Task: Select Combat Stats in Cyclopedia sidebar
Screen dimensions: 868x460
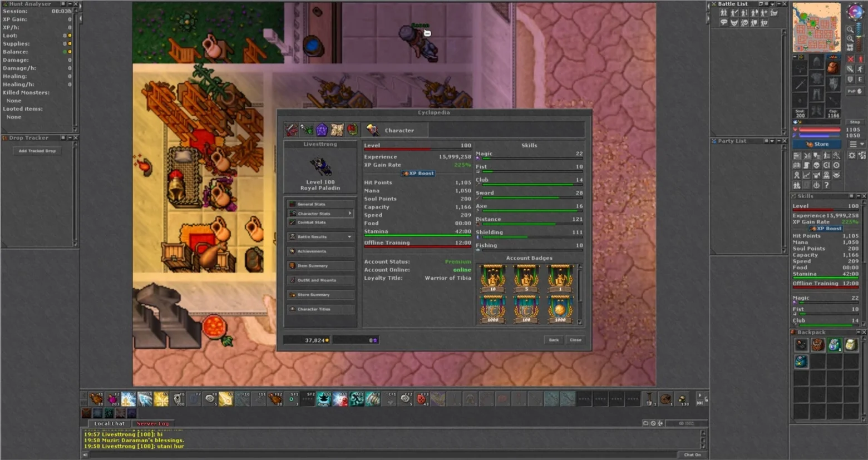Action: pos(320,222)
